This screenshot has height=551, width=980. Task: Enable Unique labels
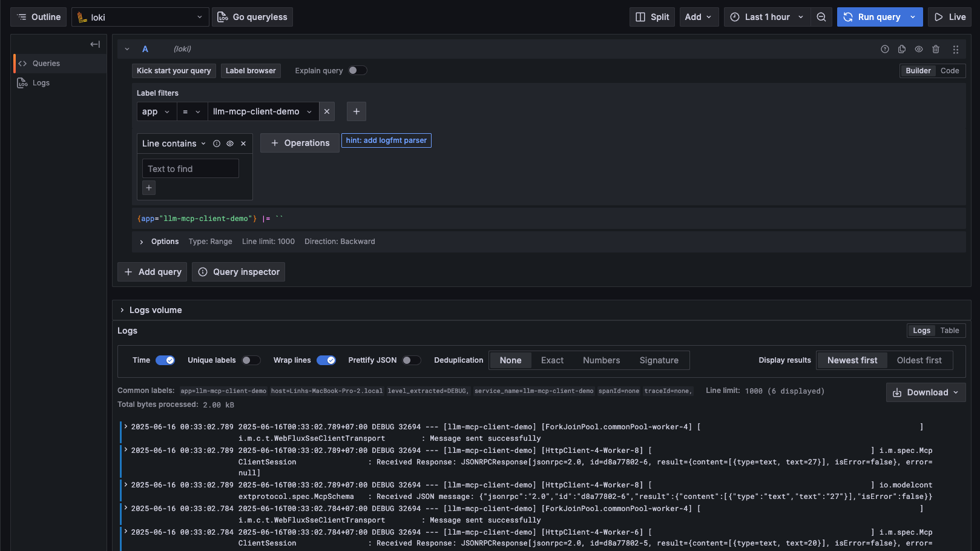pyautogui.click(x=251, y=360)
